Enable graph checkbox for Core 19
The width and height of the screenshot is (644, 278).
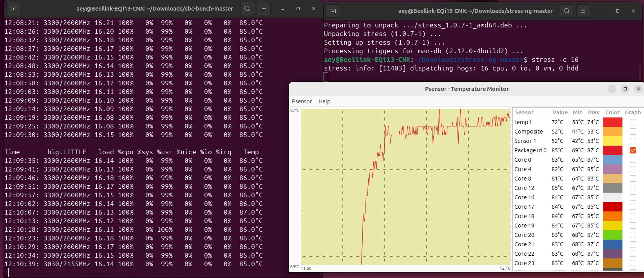tap(633, 226)
